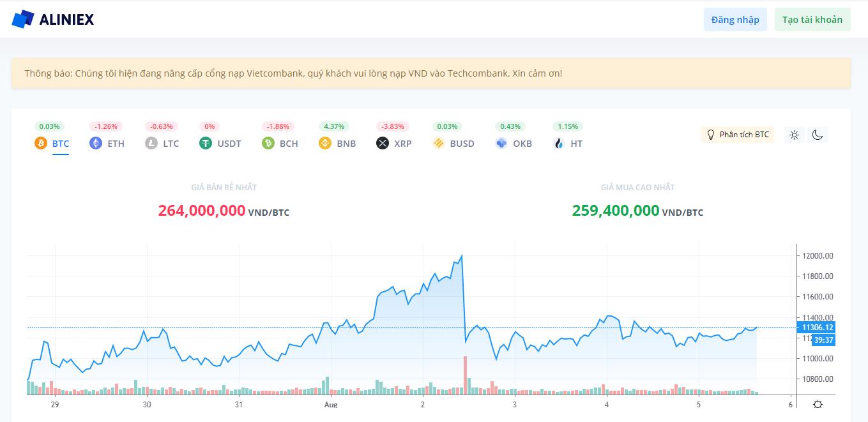The image size is (868, 422).
Task: Click the 264,000,000 lowest sell price
Action: click(x=202, y=211)
